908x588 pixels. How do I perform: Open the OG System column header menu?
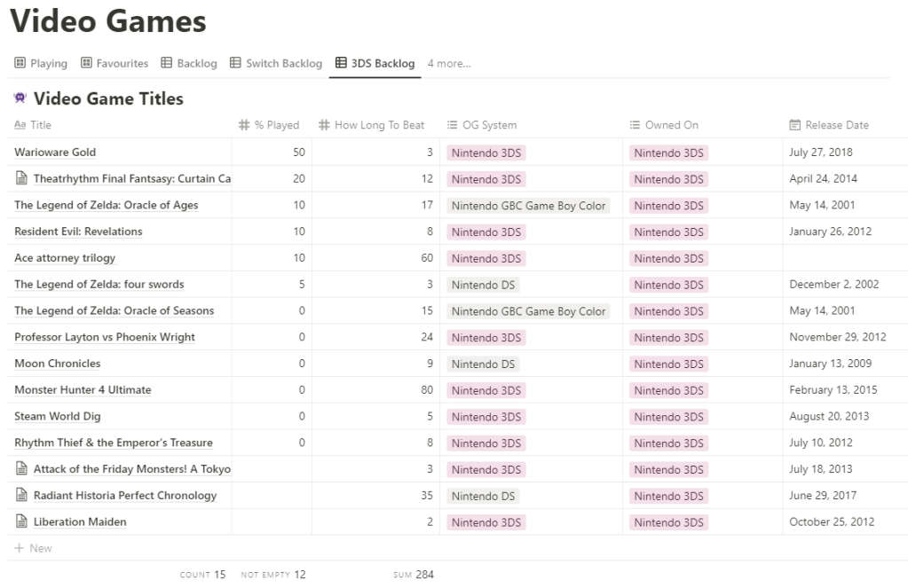coord(489,125)
